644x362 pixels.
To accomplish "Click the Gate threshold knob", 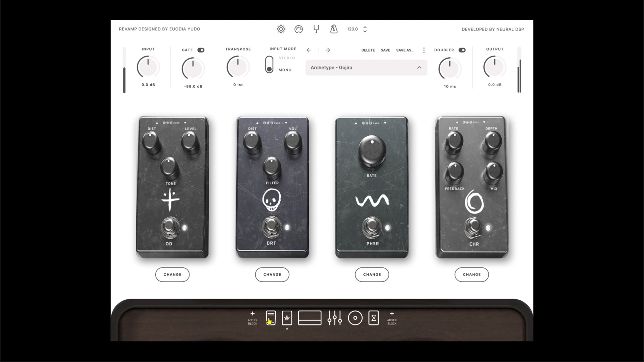I will click(x=193, y=69).
